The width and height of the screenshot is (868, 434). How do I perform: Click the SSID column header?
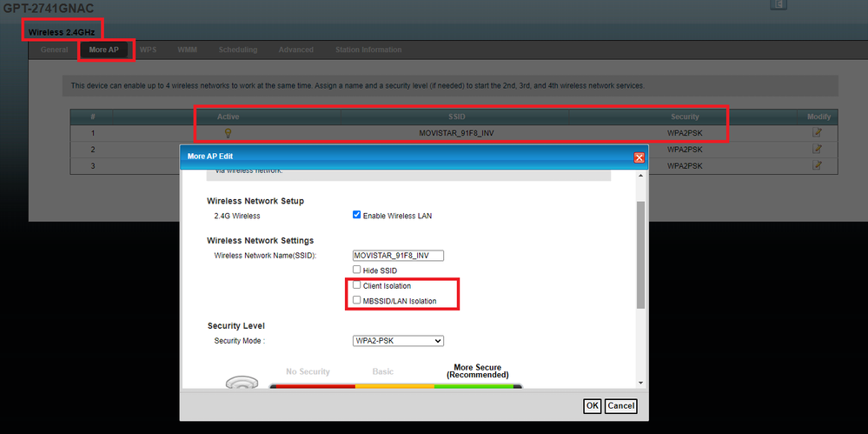[457, 117]
